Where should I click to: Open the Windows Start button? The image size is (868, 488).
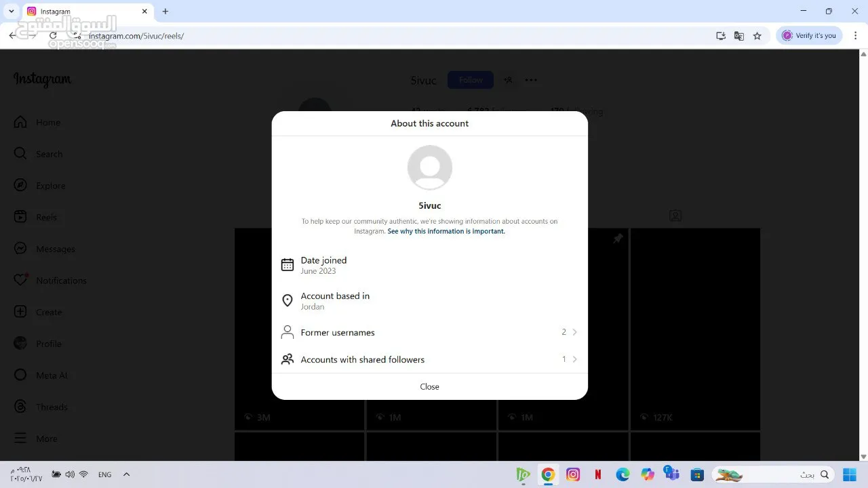pyautogui.click(x=850, y=474)
